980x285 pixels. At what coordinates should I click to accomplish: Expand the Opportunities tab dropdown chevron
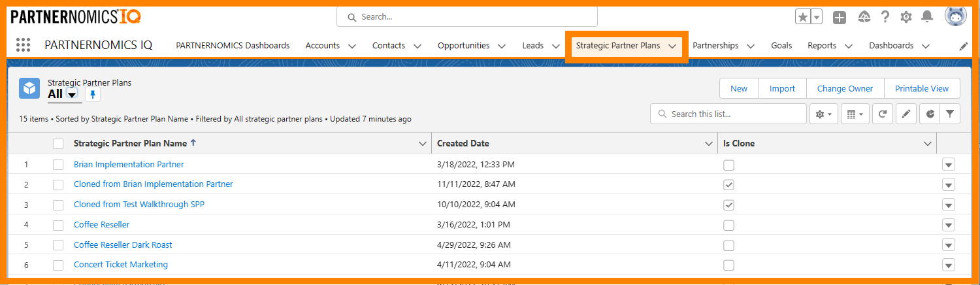(x=502, y=46)
